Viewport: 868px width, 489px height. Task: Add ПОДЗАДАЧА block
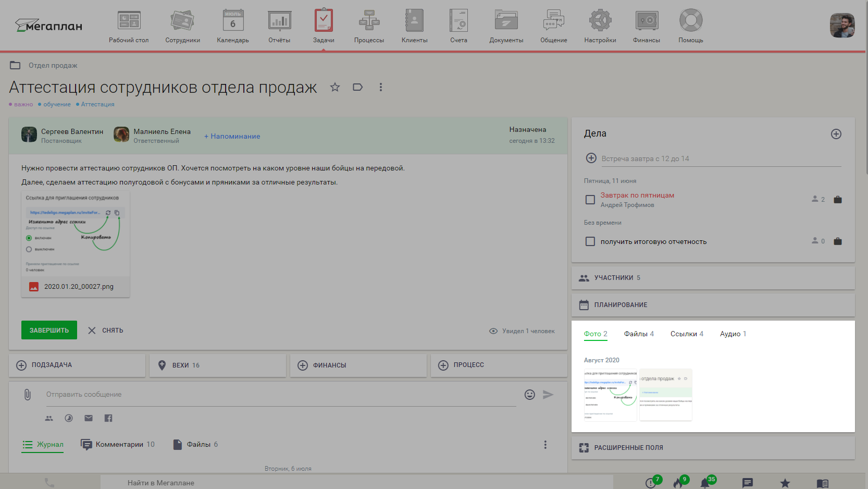pos(77,365)
